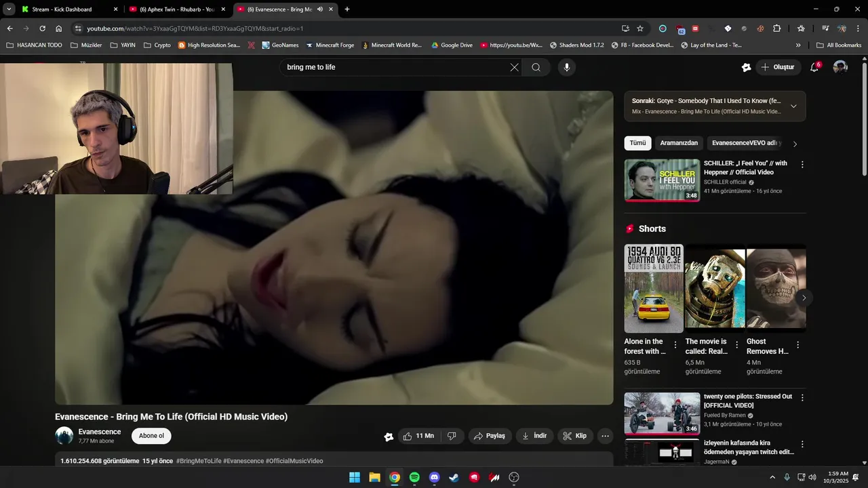Expand the Mix playlist panel chevron

(x=793, y=106)
